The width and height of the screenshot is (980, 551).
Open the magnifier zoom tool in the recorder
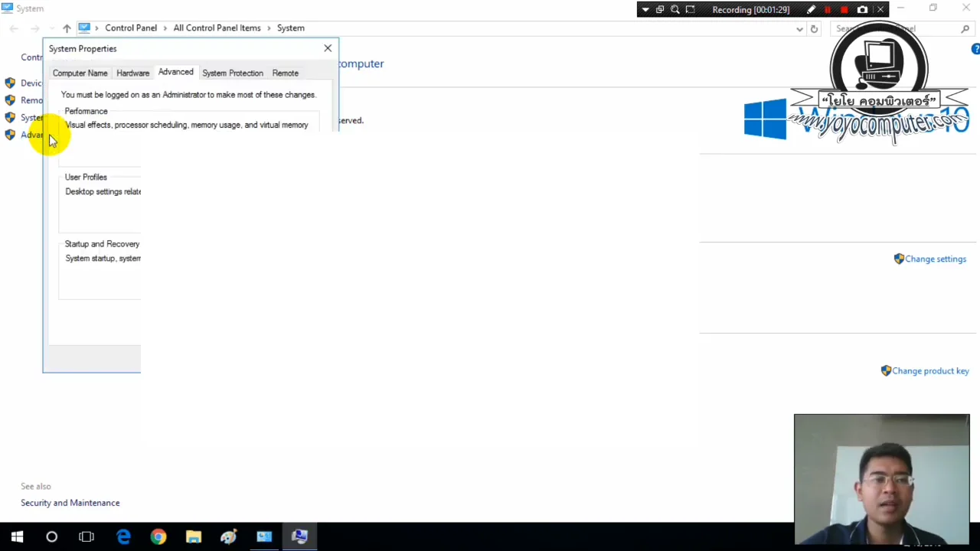[x=675, y=9]
